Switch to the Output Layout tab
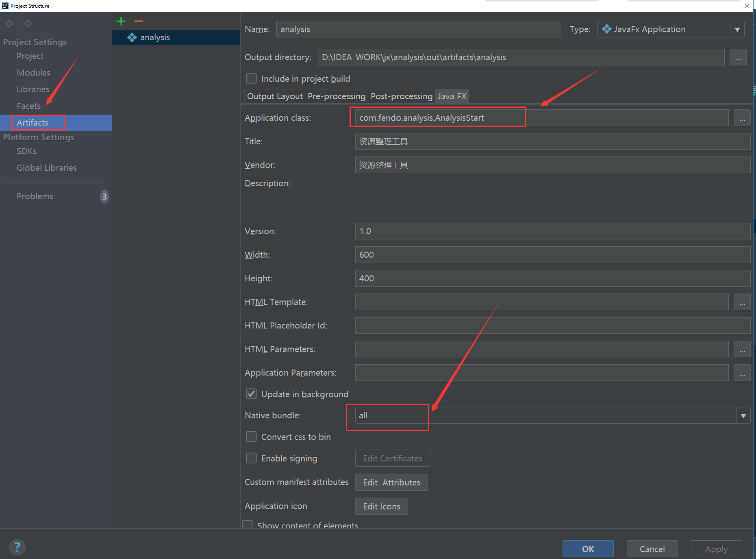The image size is (756, 559). [275, 96]
